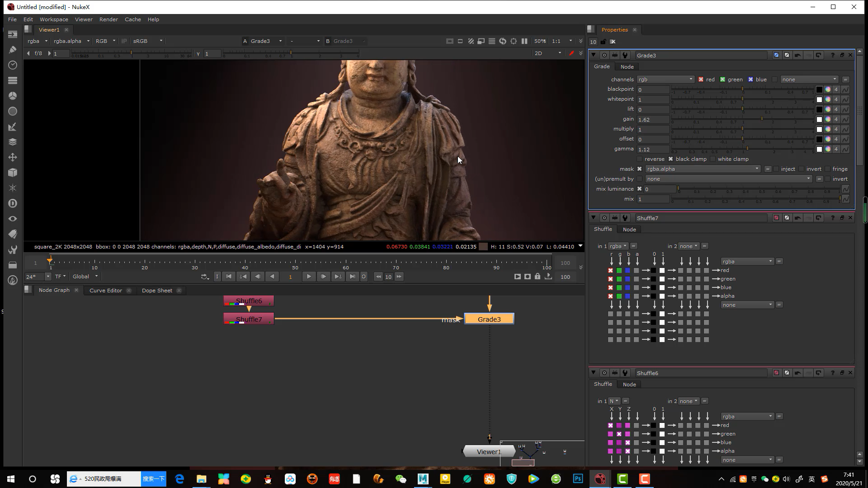868x488 pixels.
Task: Open the Draw (paint brush) toolbar menu
Action: click(13, 50)
